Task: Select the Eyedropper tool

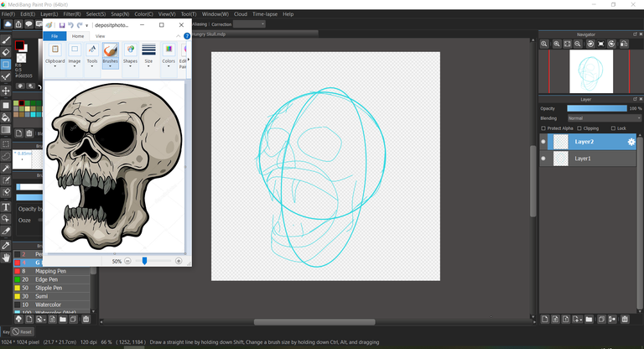Action: pos(6,246)
